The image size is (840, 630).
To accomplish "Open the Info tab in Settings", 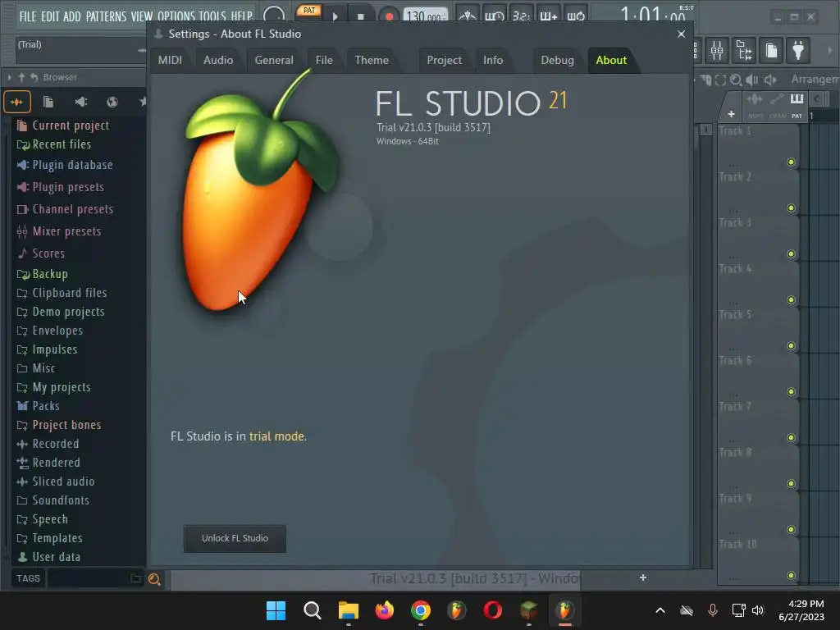I will [x=493, y=60].
